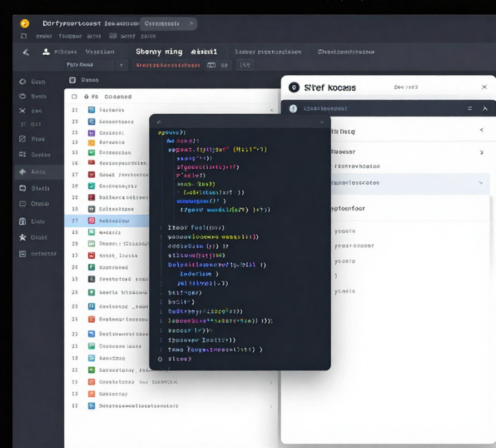Open the "Pats foass" dropdown arrow
Viewport: 496px width, 448px height.
coord(121,65)
